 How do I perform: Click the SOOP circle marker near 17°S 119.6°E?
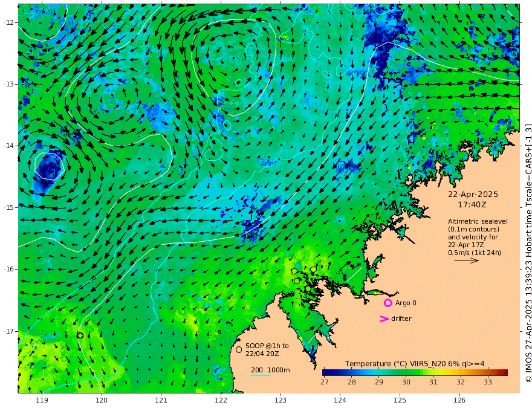point(80,335)
